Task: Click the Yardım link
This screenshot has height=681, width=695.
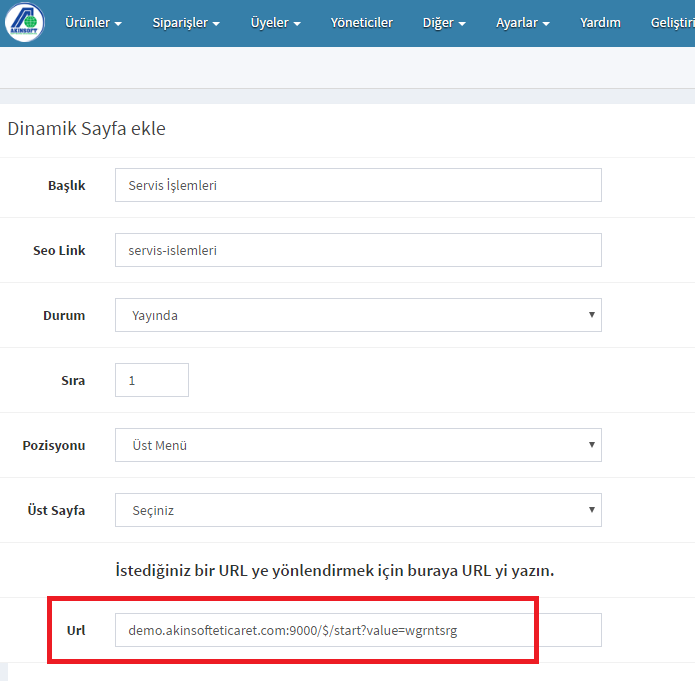Action: [x=600, y=23]
